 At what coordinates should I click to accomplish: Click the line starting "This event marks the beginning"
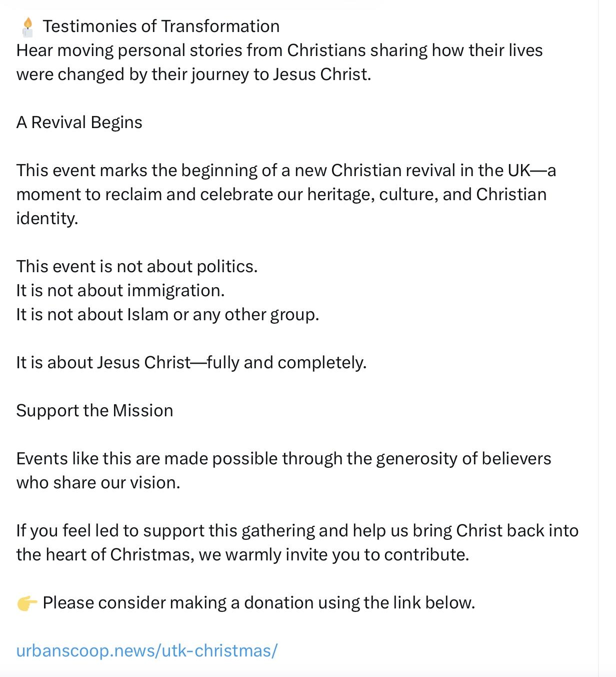286,170
